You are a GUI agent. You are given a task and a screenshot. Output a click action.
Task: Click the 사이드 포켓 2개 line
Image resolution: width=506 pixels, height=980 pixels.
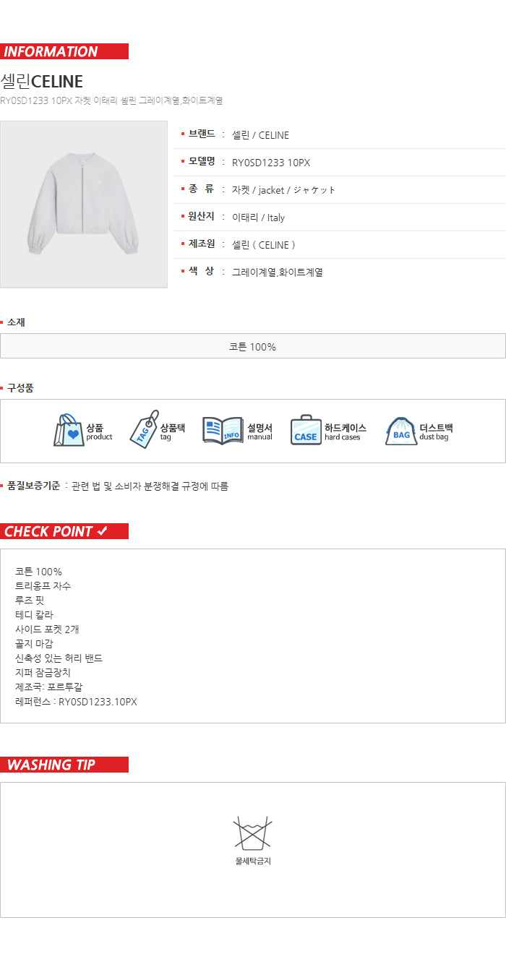[x=47, y=629]
